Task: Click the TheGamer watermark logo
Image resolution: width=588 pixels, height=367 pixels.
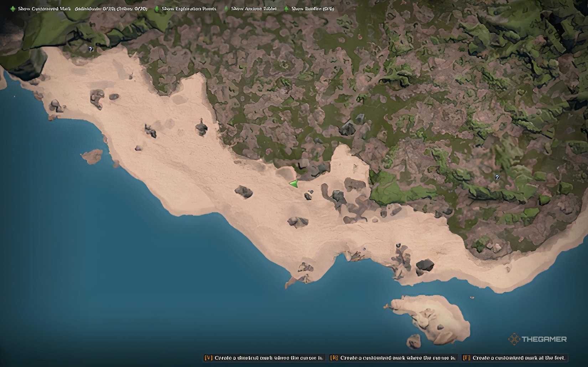Action: tap(537, 339)
